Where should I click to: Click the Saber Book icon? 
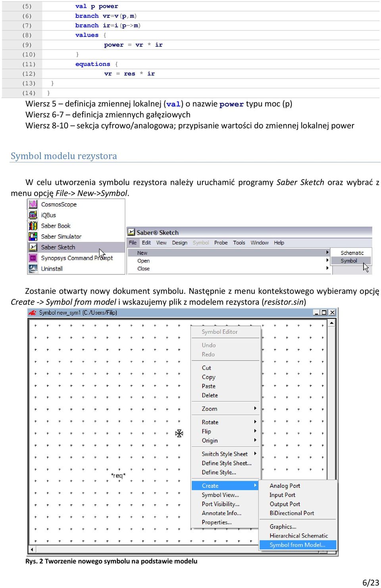[33, 226]
